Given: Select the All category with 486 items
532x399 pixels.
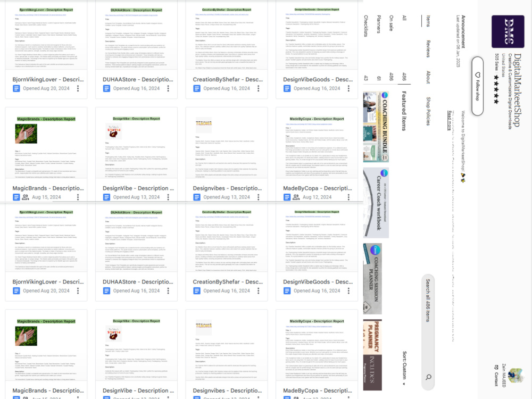Looking at the screenshot, I should coord(404,18).
